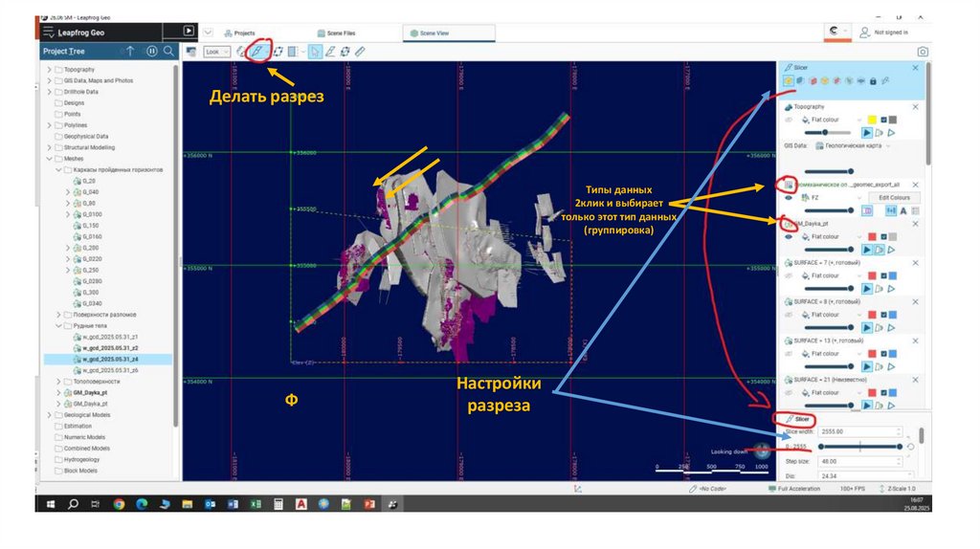Toggle visibility of SURFACE = 7 layer
Screen dimensions: 980x549
tap(789, 275)
